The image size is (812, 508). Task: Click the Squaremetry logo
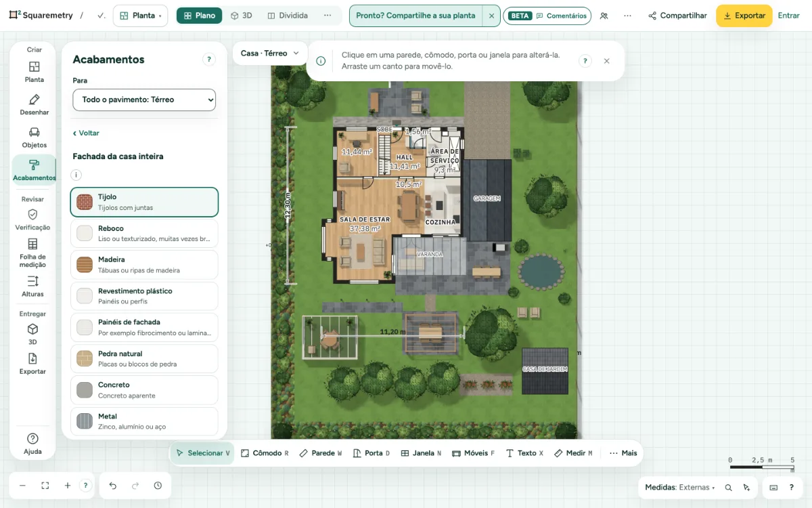41,16
